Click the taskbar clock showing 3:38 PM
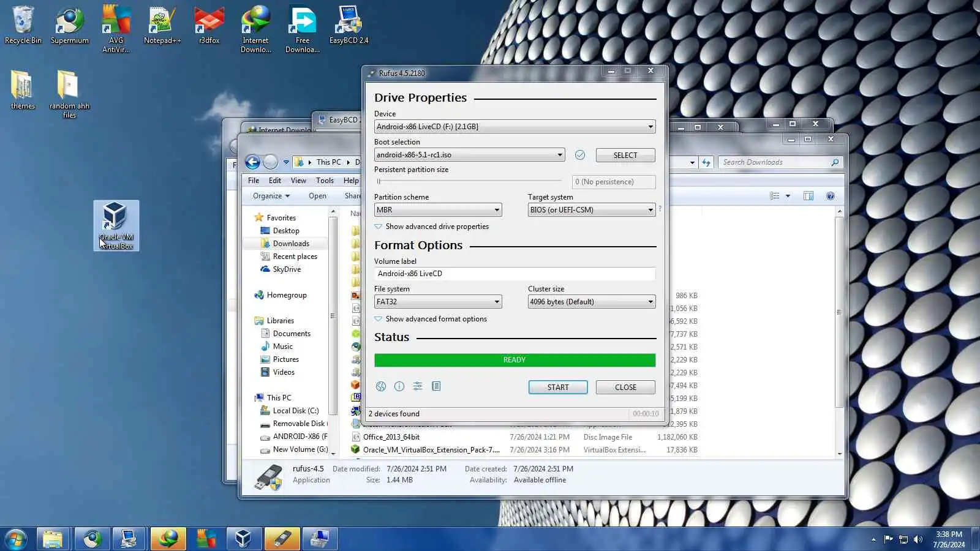This screenshot has width=980, height=551. 949,539
